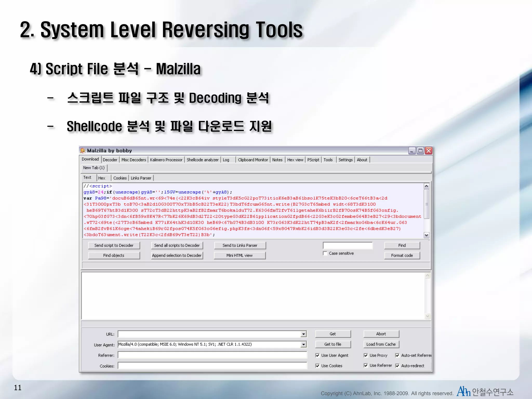Click inside the URL input field

(x=209, y=334)
